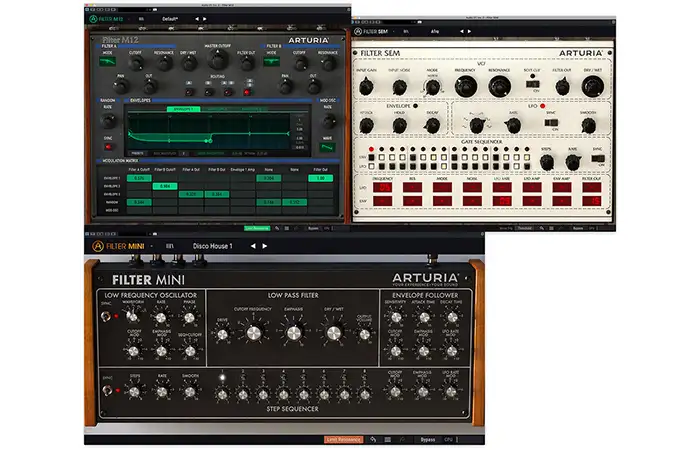Click the Decay Time knob in Envelope Follower

pyautogui.click(x=452, y=317)
